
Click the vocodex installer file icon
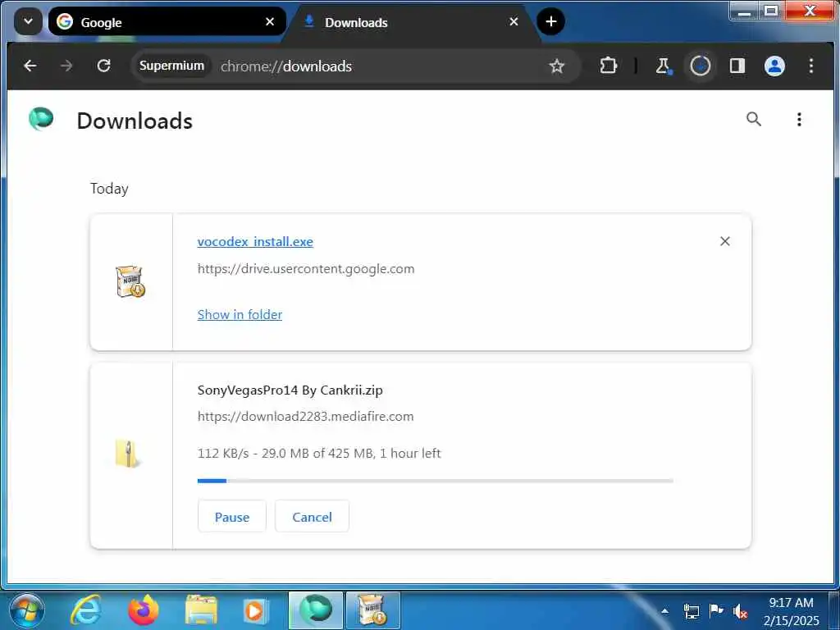click(130, 281)
